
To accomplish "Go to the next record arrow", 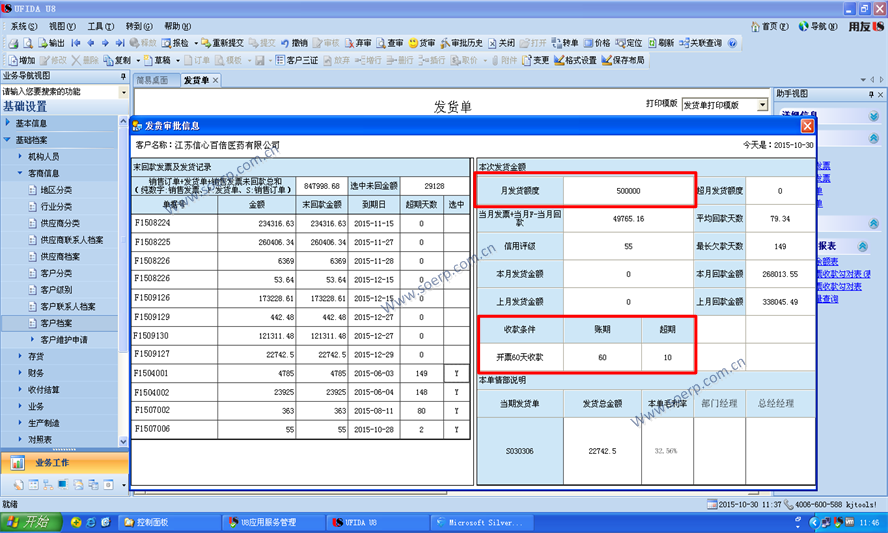I will tap(105, 43).
